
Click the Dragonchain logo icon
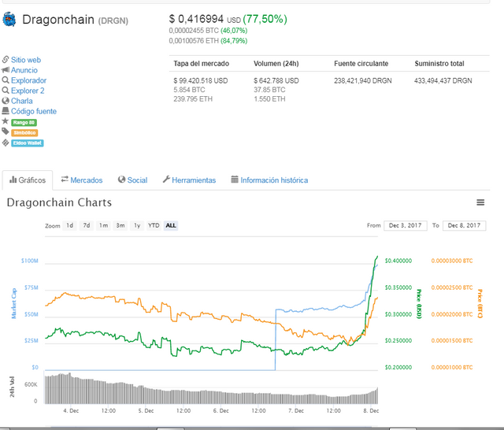(x=9, y=20)
